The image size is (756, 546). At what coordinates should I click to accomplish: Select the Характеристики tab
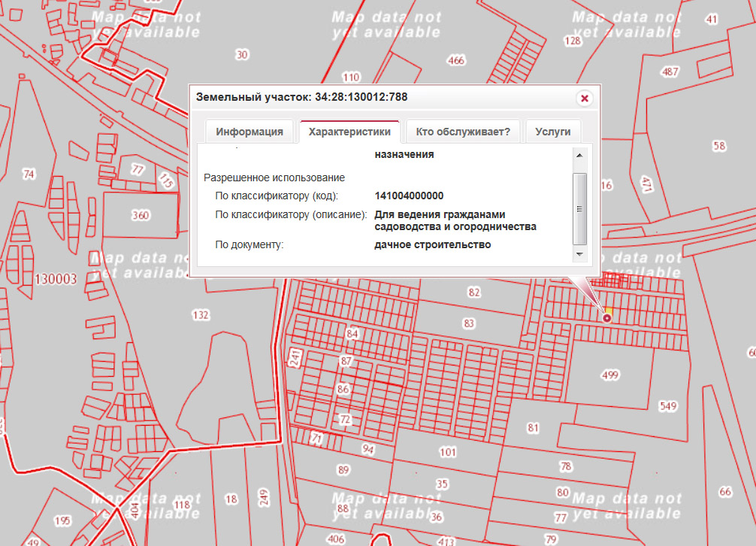tap(349, 132)
